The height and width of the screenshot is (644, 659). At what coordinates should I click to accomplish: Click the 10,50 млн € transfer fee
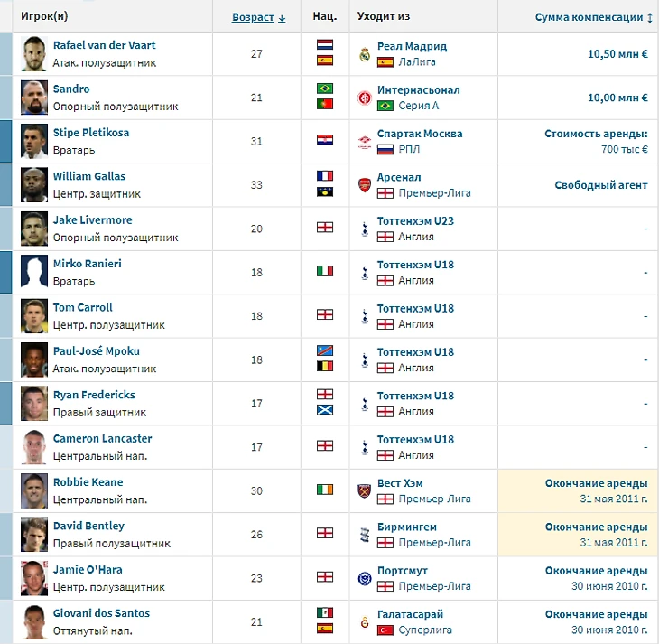[617, 53]
